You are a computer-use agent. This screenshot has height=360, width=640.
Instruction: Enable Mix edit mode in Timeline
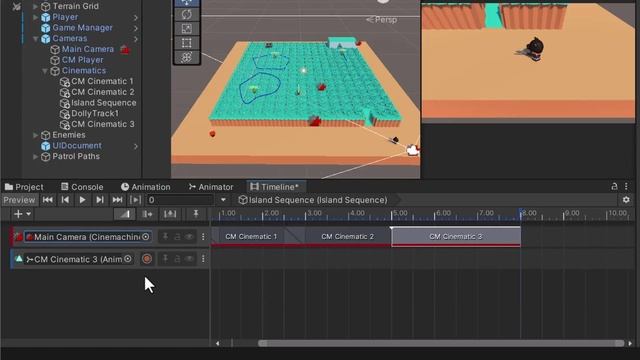[124, 214]
